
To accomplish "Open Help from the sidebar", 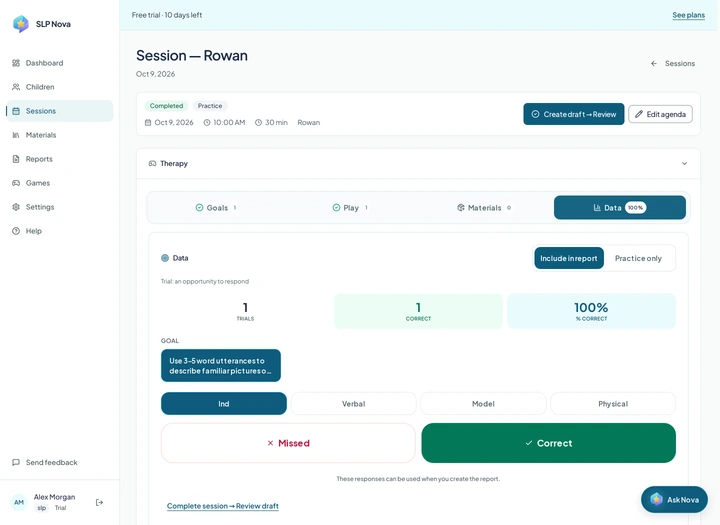I will (60, 231).
